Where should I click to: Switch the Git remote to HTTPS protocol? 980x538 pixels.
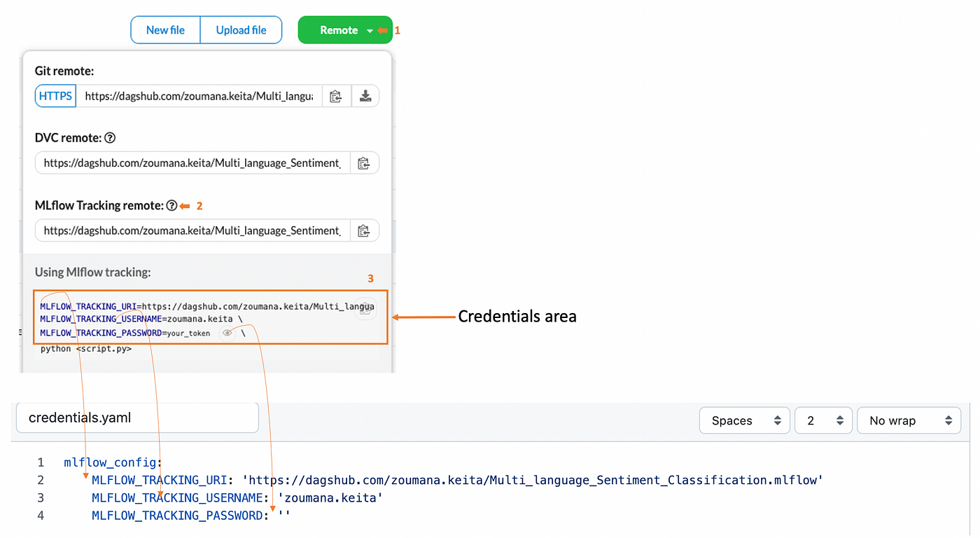pos(55,96)
